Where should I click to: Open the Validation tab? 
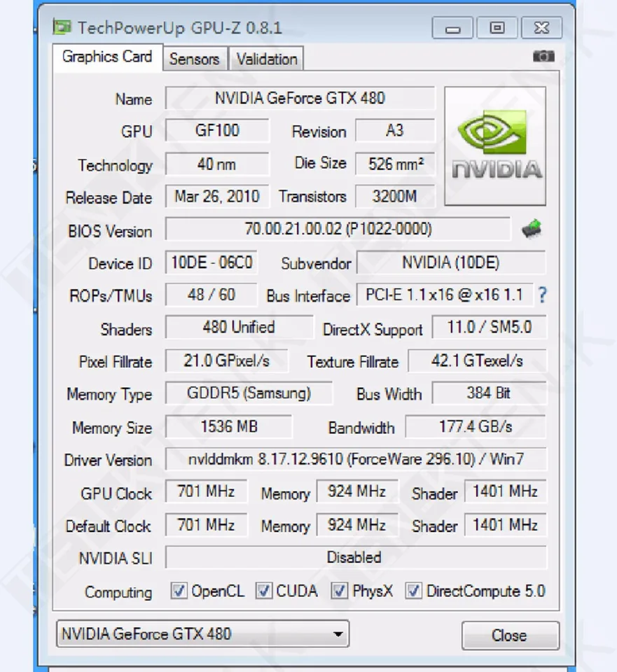(267, 59)
